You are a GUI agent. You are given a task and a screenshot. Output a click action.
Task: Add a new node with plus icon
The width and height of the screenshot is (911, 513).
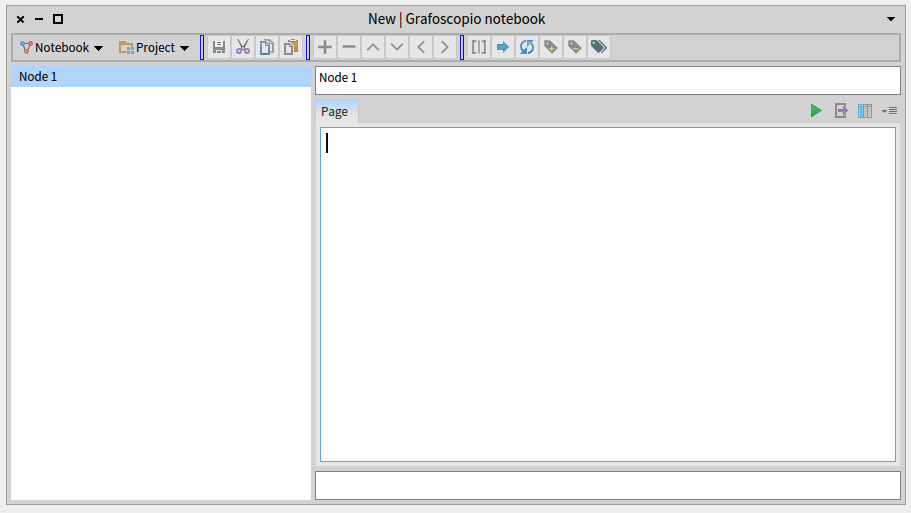(x=325, y=47)
